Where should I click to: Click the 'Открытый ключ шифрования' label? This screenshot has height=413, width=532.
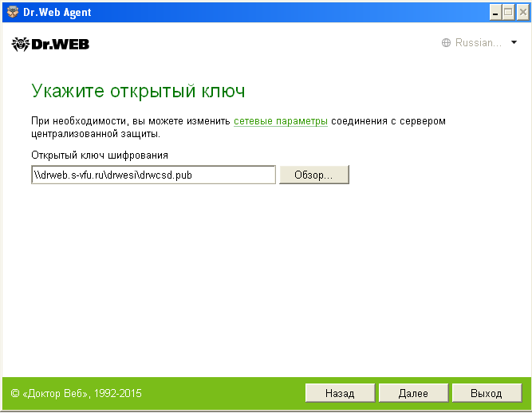pyautogui.click(x=100, y=155)
